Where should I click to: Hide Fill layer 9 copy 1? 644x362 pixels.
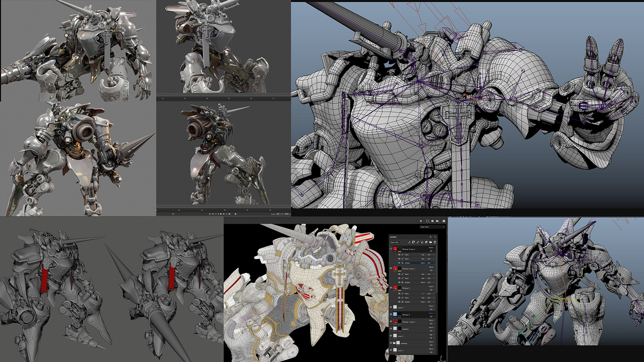[x=391, y=268]
